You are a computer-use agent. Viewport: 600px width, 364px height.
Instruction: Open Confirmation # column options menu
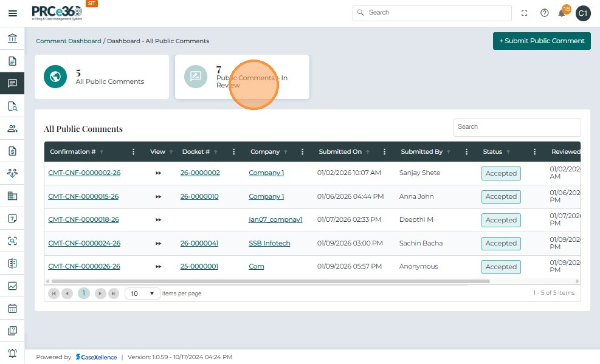(134, 152)
